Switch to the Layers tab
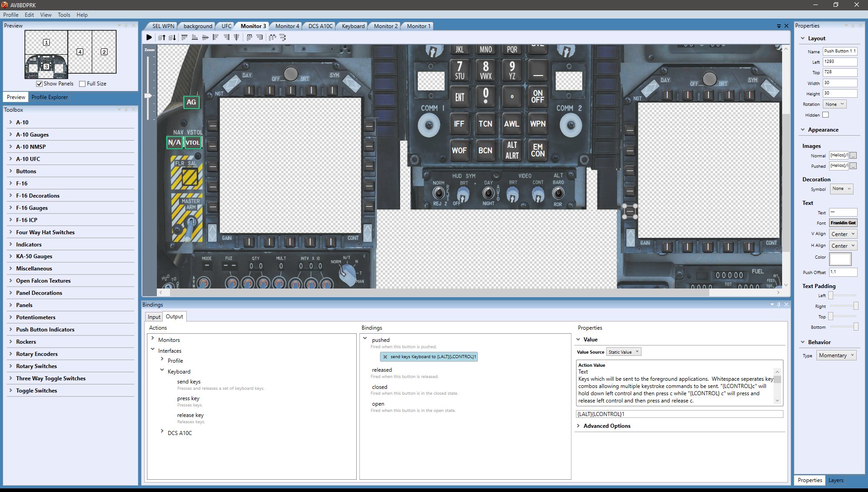The image size is (868, 492). [835, 480]
